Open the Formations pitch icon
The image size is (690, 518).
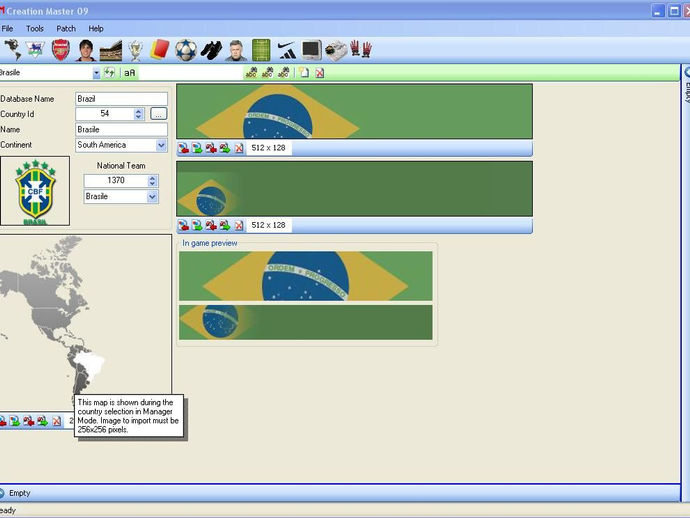(261, 50)
